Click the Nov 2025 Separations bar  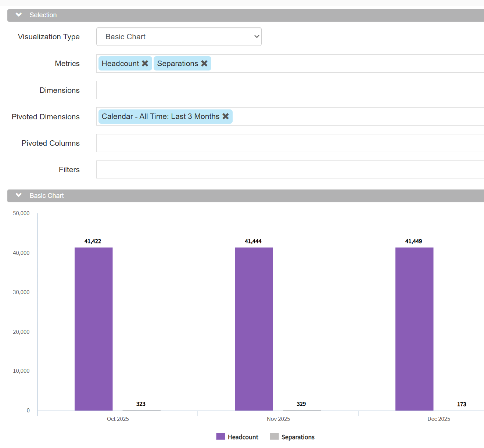302,410
